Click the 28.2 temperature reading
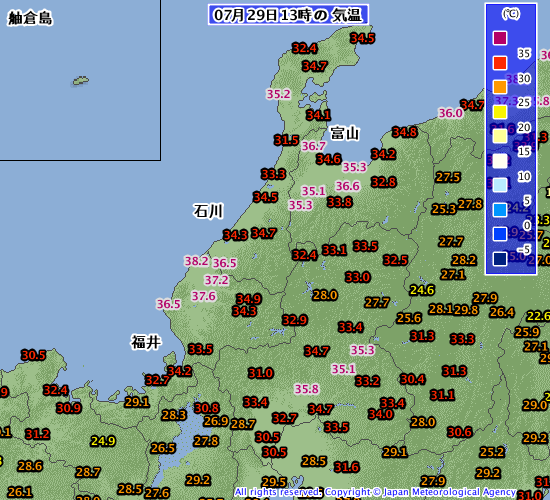 [x=464, y=260]
